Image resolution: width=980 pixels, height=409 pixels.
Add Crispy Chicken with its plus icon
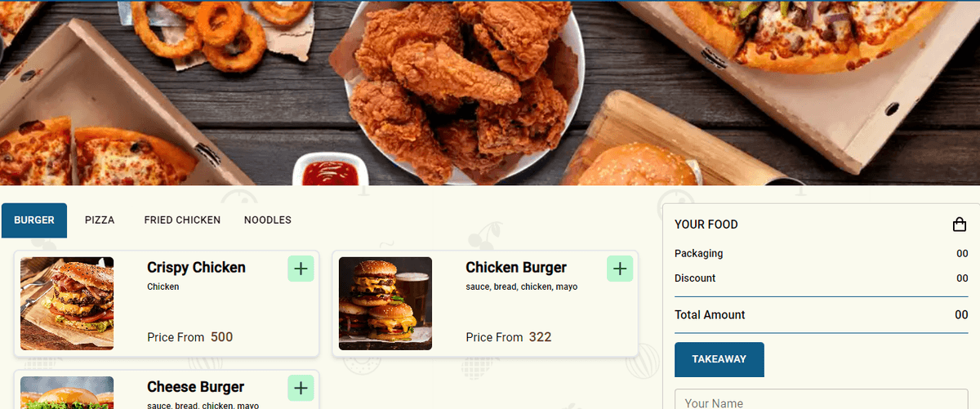[x=301, y=268]
